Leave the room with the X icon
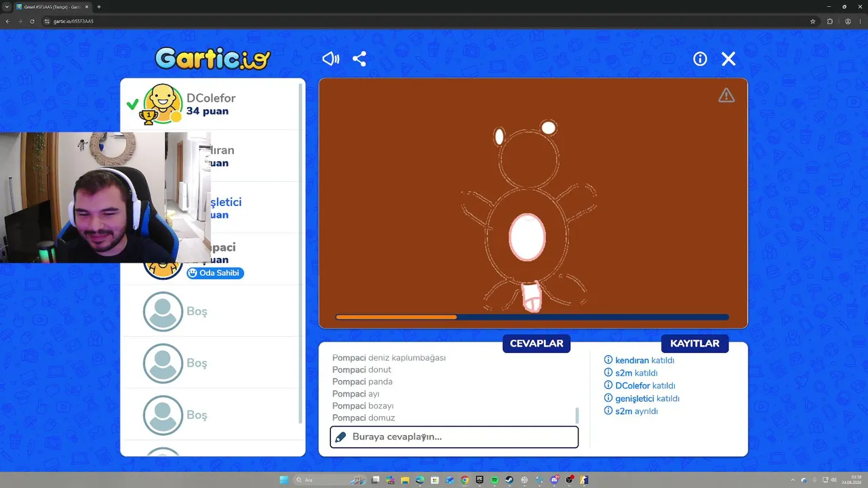The image size is (868, 488). point(728,59)
